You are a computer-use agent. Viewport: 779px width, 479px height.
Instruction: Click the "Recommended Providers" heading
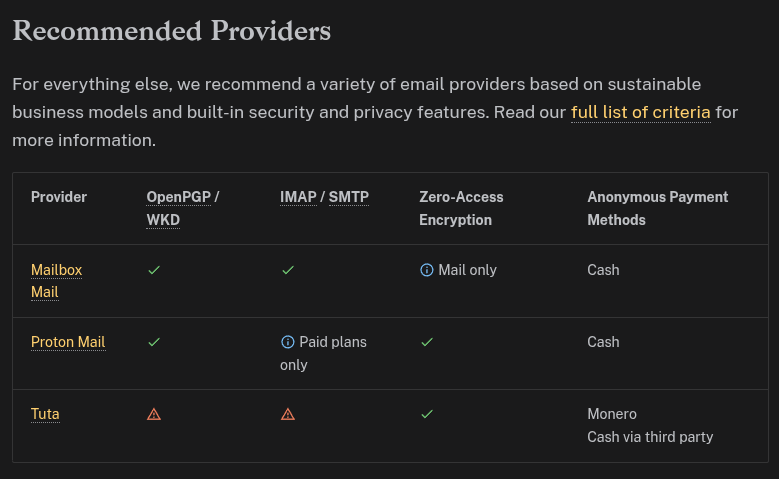(171, 31)
